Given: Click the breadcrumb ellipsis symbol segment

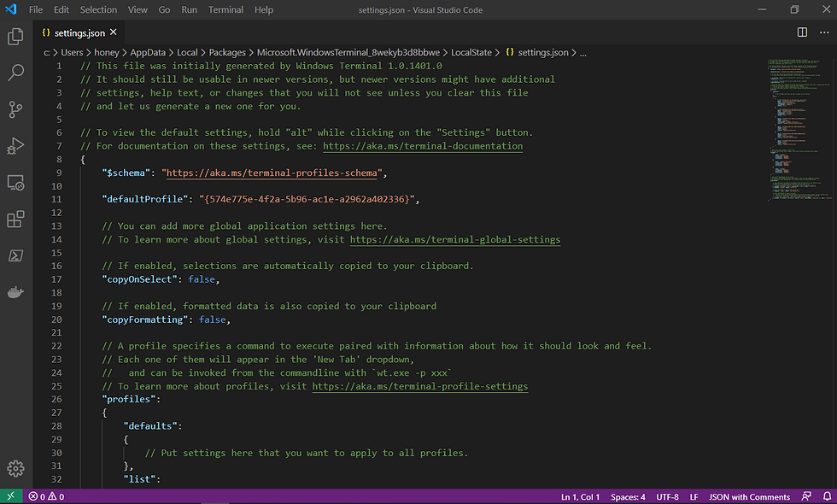Looking at the screenshot, I should coord(582,53).
